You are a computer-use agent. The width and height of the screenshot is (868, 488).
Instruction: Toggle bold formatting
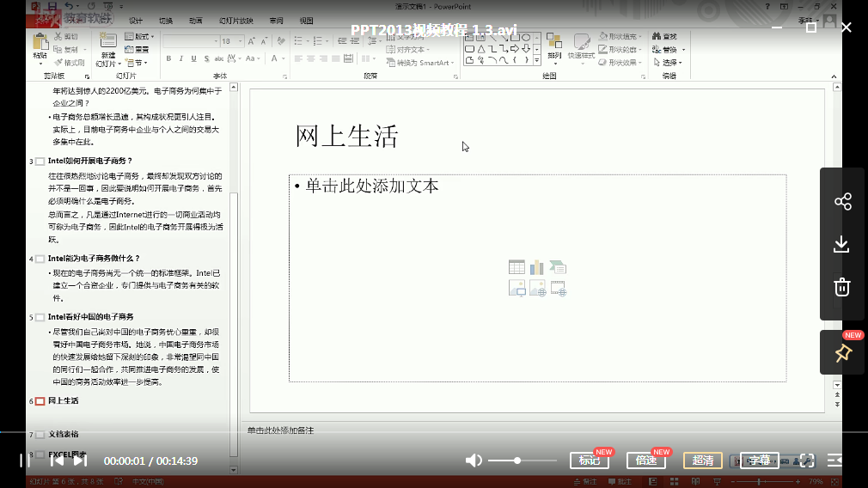(168, 58)
